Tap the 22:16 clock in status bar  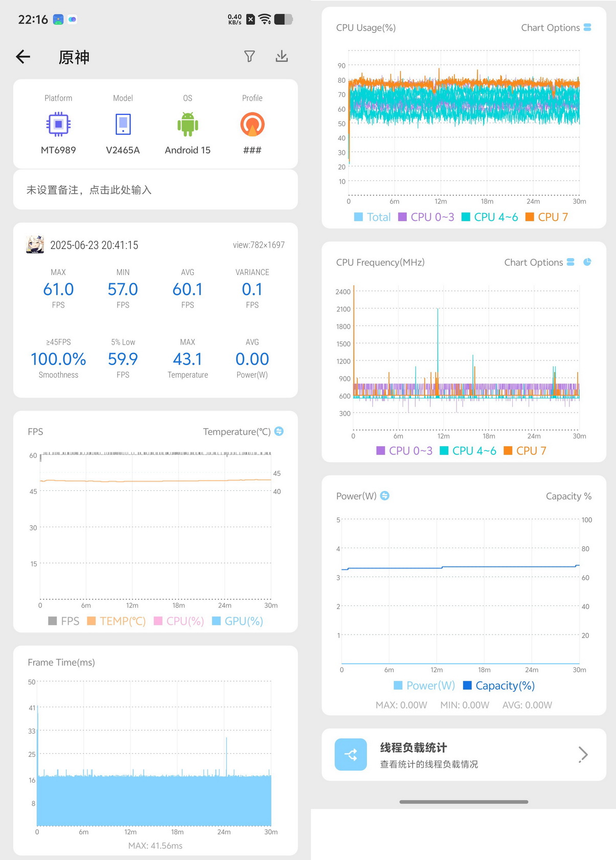point(33,19)
